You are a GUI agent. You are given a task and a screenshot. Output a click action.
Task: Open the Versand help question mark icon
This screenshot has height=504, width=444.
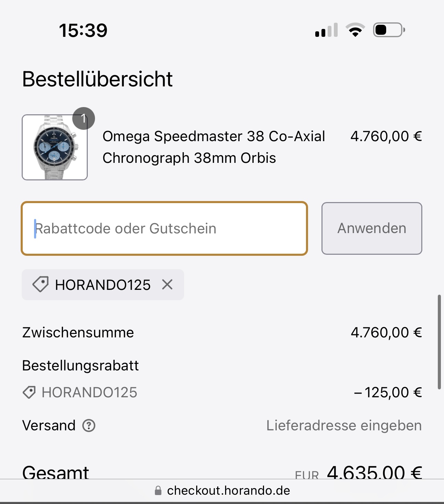tap(89, 426)
